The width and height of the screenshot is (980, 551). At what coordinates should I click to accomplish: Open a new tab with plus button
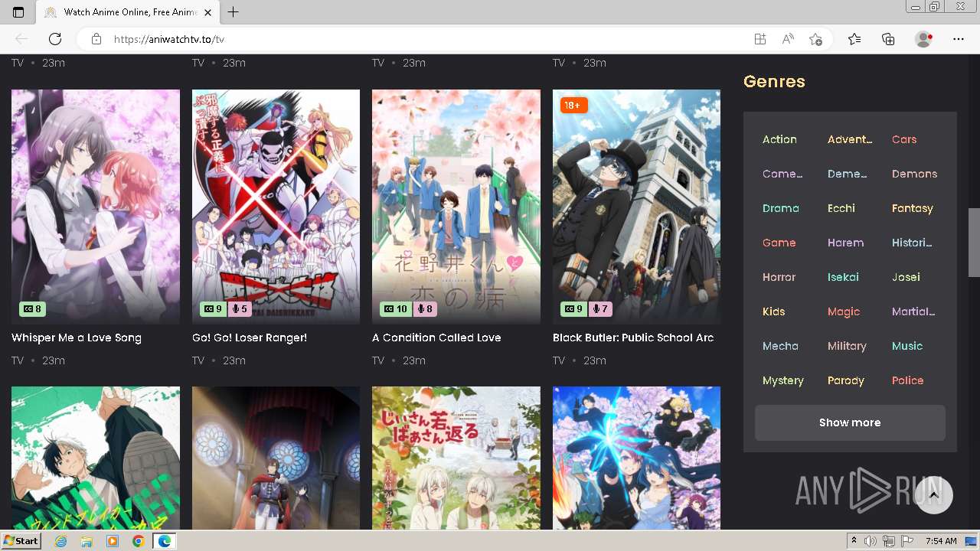(x=234, y=12)
